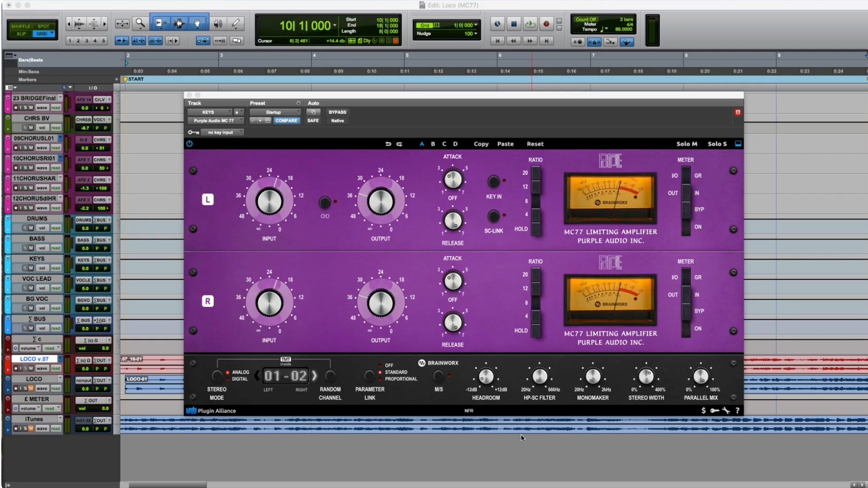Image resolution: width=868 pixels, height=488 pixels.
Task: Click the Record transport button
Action: [x=546, y=24]
